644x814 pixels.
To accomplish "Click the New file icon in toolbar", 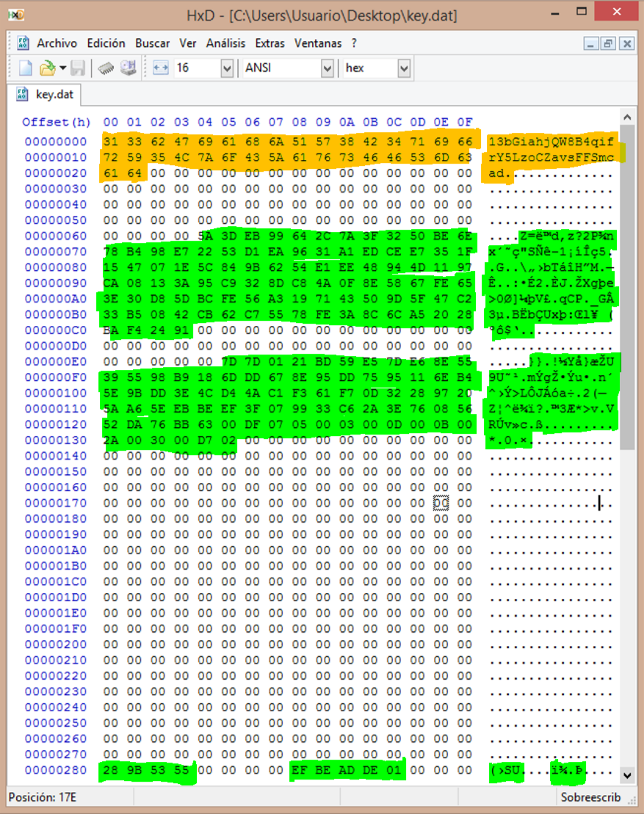I will [26, 68].
